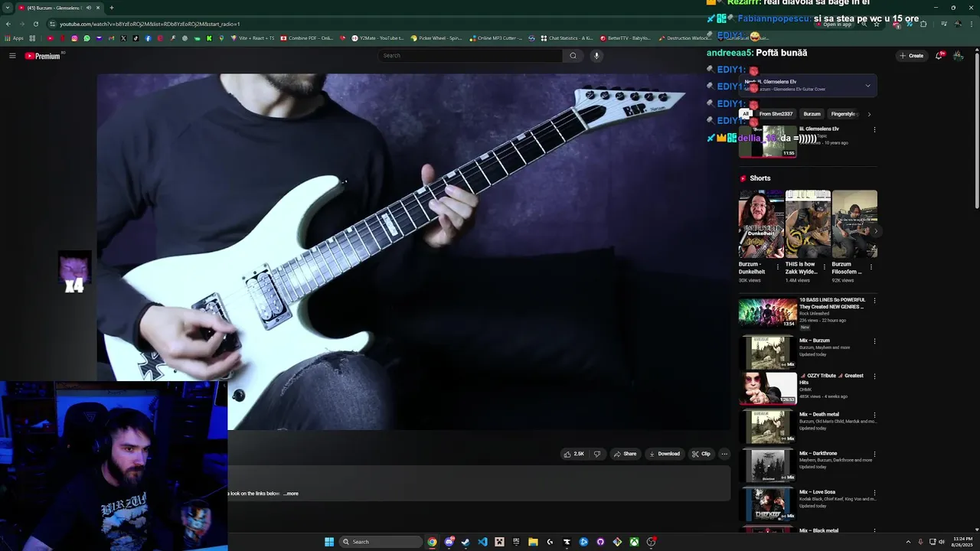Open Picker Wheel bookmark
Image resolution: width=980 pixels, height=551 pixels.
click(436, 38)
